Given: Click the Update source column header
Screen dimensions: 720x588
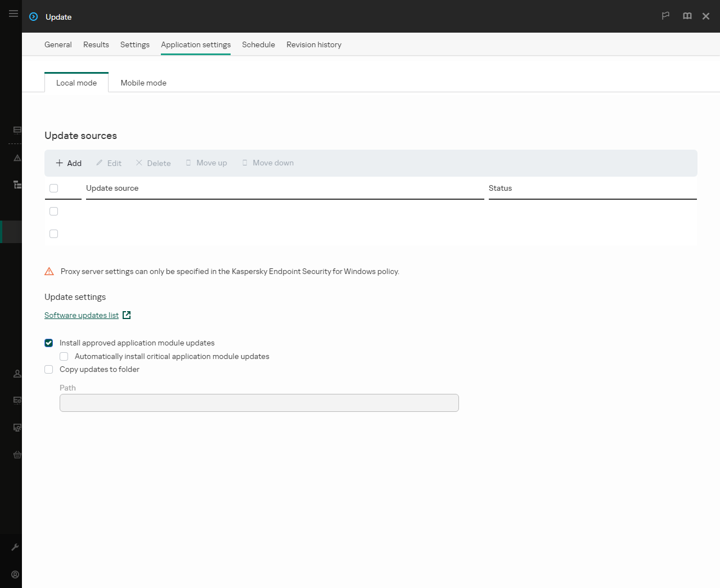Looking at the screenshot, I should click(112, 188).
